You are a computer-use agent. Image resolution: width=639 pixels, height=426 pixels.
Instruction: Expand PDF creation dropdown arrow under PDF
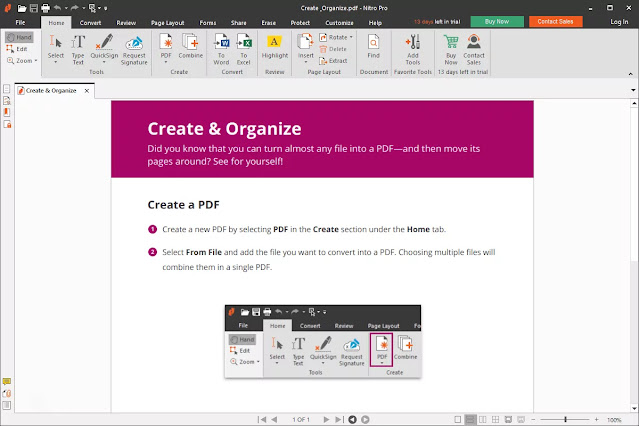[166, 62]
